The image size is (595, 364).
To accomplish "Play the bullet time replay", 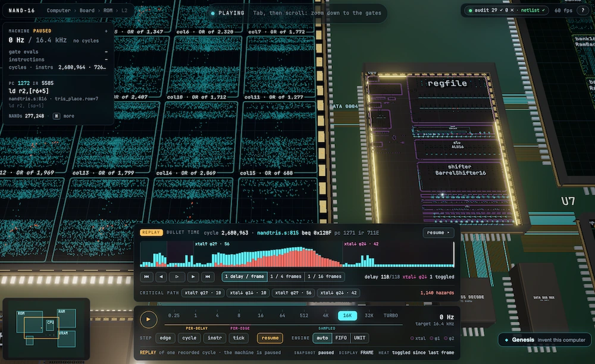I will (177, 277).
